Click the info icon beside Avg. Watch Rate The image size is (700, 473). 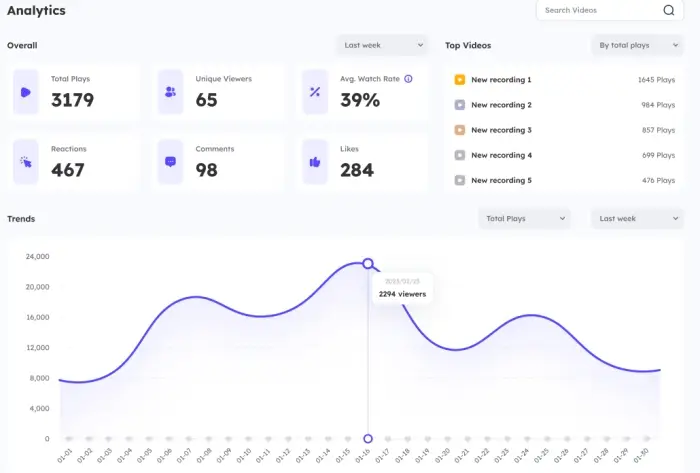tap(408, 78)
